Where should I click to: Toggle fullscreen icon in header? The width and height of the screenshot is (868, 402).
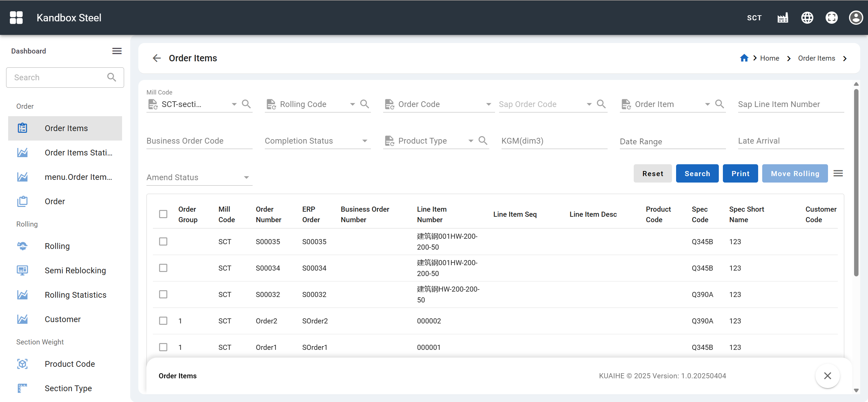click(x=831, y=18)
